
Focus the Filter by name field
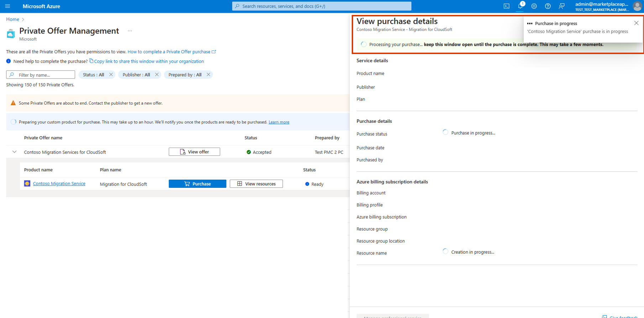pos(41,75)
